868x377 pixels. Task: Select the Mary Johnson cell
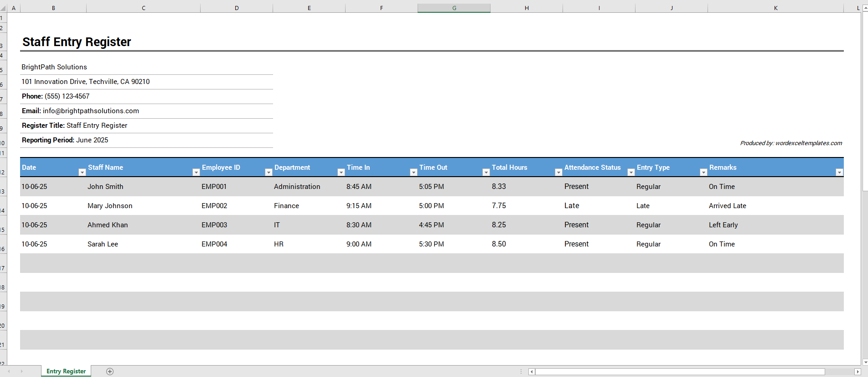(x=143, y=205)
